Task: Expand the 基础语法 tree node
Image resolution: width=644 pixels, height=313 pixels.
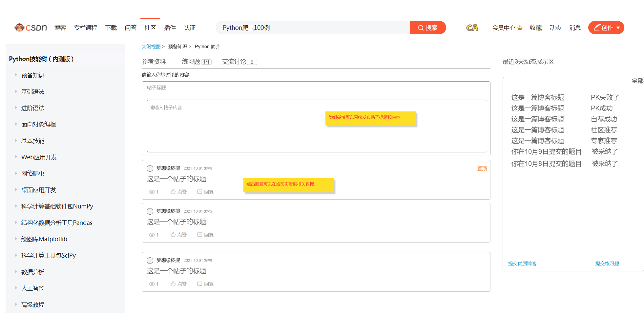Action: pyautogui.click(x=16, y=91)
